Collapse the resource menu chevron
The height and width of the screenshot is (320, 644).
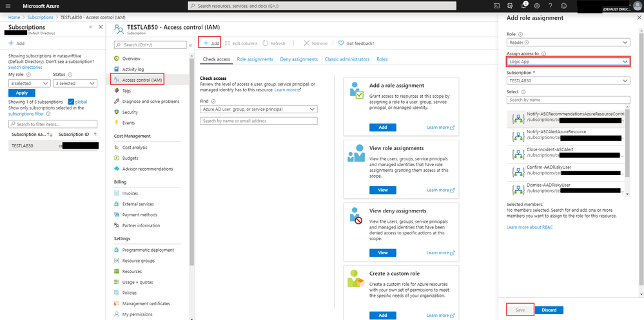[191, 45]
